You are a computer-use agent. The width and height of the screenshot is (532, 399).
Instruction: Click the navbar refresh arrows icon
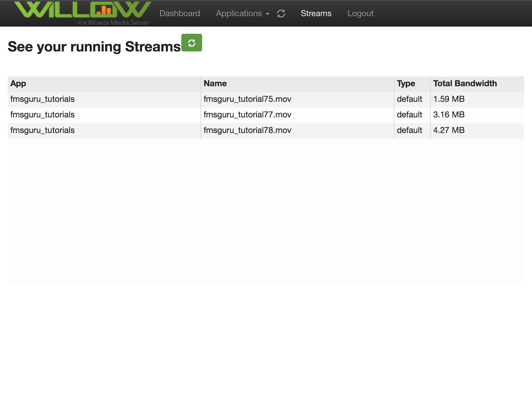[x=281, y=14]
